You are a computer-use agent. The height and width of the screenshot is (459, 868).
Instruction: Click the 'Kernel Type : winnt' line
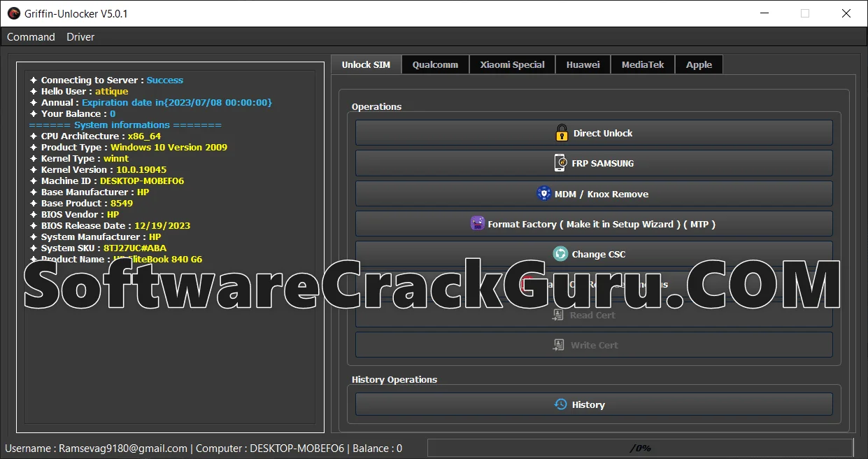point(79,159)
